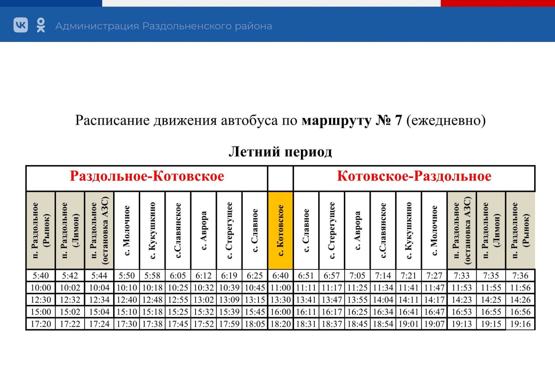Click the schedule title маршруту № 7
The width and height of the screenshot is (555, 392).
point(352,120)
